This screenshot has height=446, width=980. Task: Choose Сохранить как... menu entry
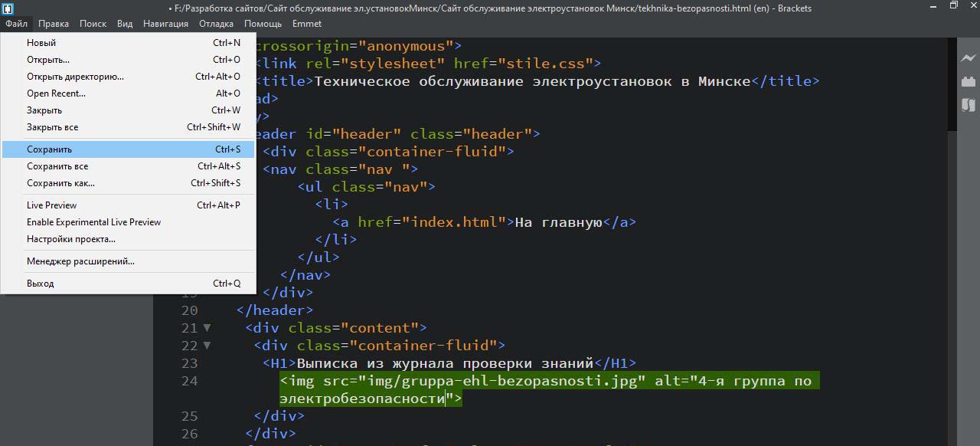click(60, 183)
